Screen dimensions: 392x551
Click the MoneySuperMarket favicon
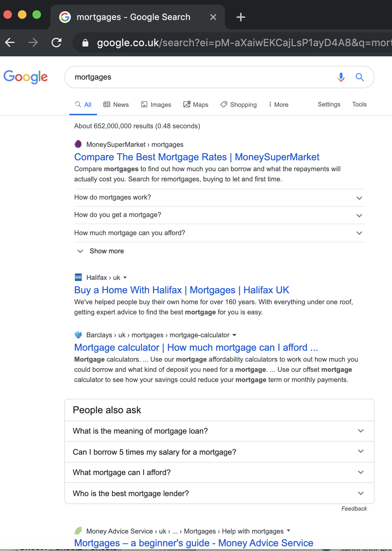coord(78,144)
